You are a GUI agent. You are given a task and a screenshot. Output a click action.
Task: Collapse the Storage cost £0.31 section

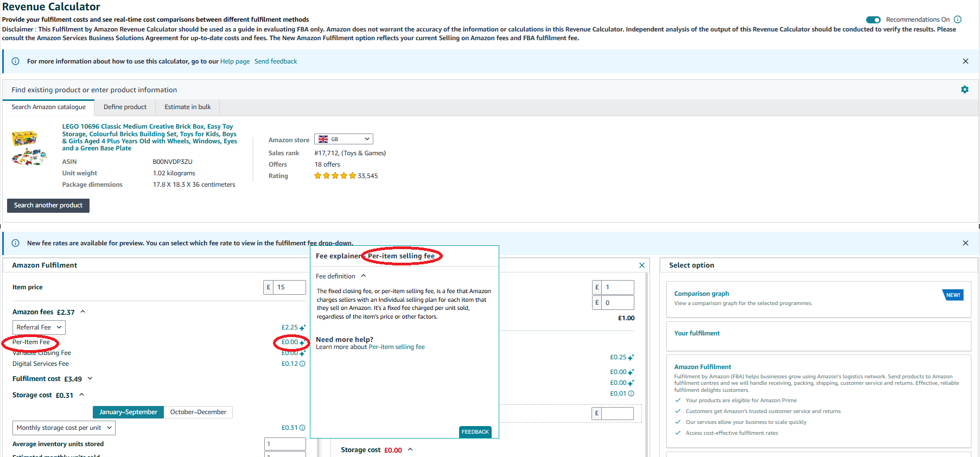tap(81, 395)
